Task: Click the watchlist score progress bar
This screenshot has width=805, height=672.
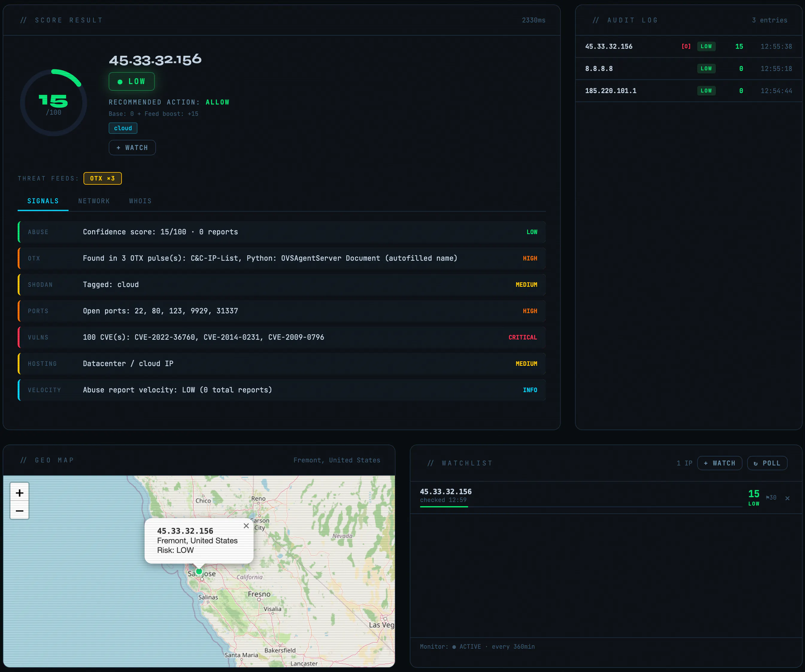Action: (581, 507)
